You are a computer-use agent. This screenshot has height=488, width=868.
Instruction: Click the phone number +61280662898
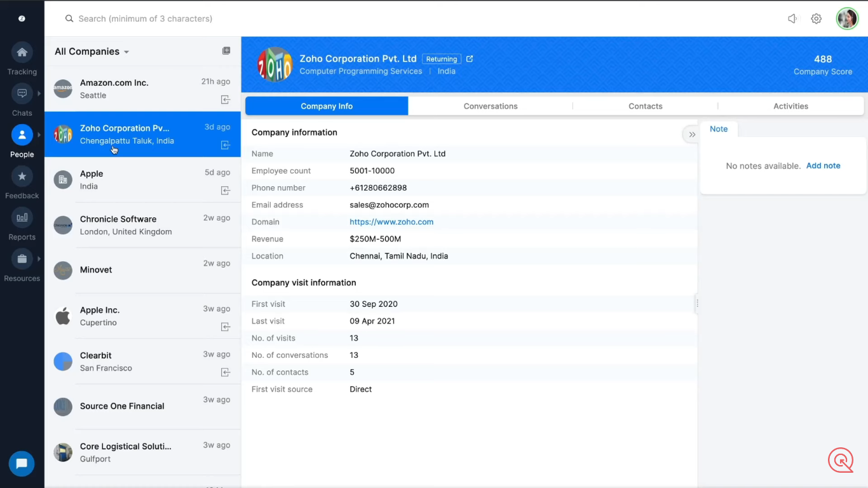[378, 188]
